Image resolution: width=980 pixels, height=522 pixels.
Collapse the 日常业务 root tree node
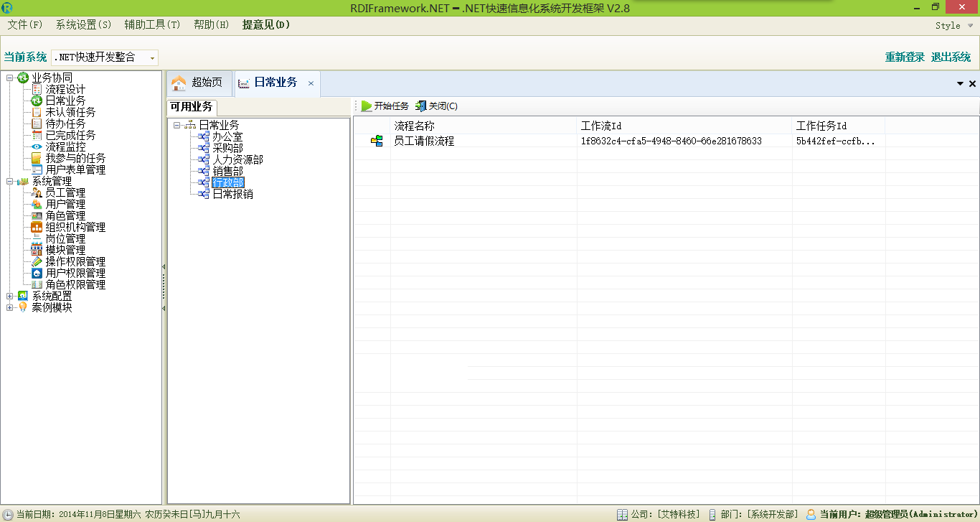coord(176,125)
